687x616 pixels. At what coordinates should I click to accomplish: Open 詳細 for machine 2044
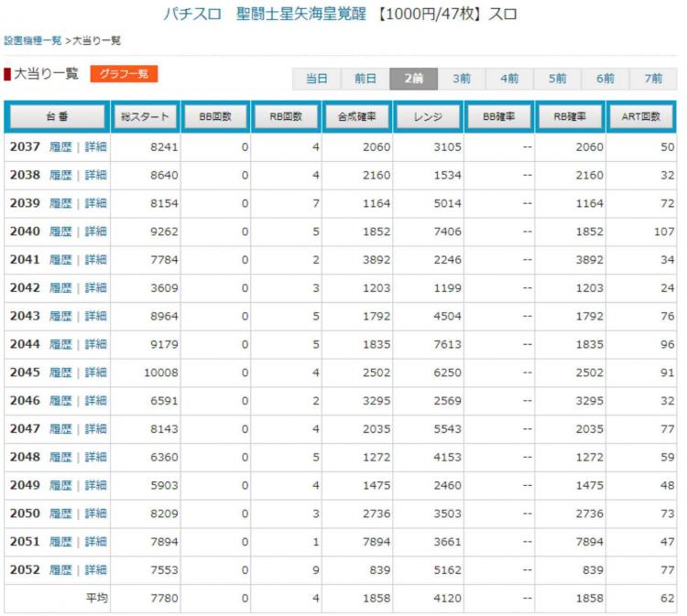coord(95,344)
